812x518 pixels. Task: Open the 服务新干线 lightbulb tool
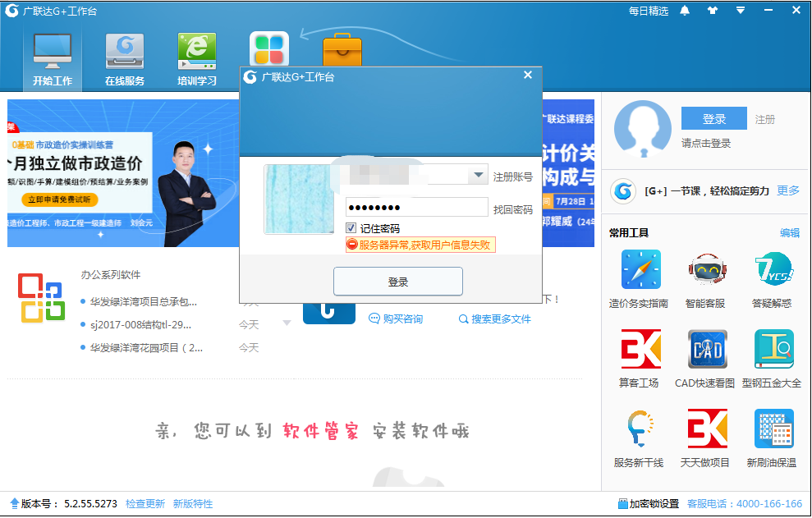tap(640, 429)
